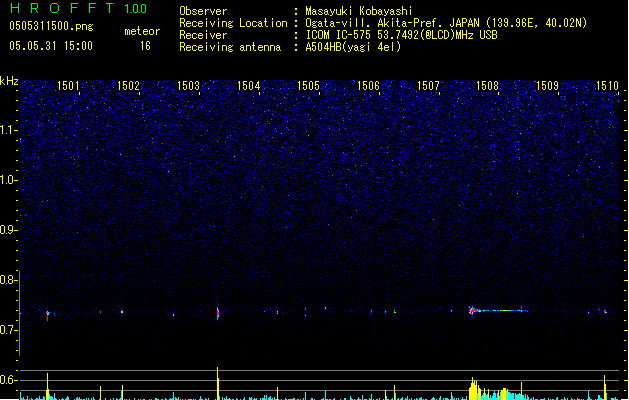Click the Receiving antenna label

(x=230, y=47)
